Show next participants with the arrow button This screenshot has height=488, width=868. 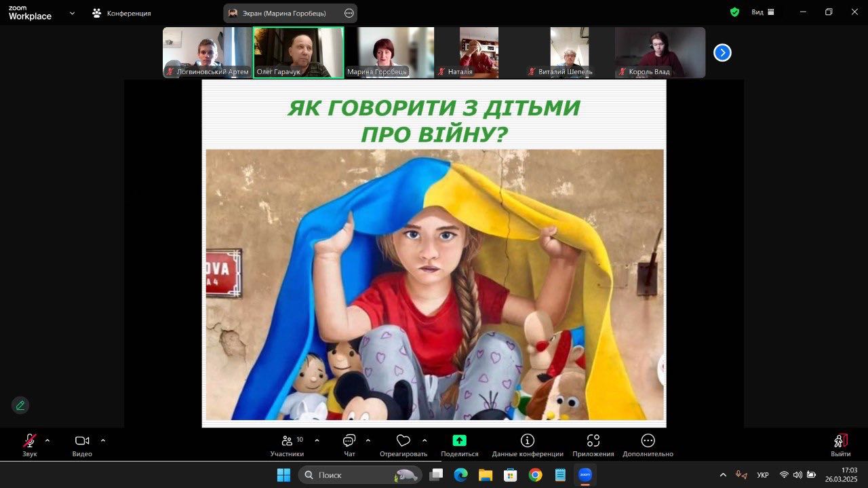722,52
